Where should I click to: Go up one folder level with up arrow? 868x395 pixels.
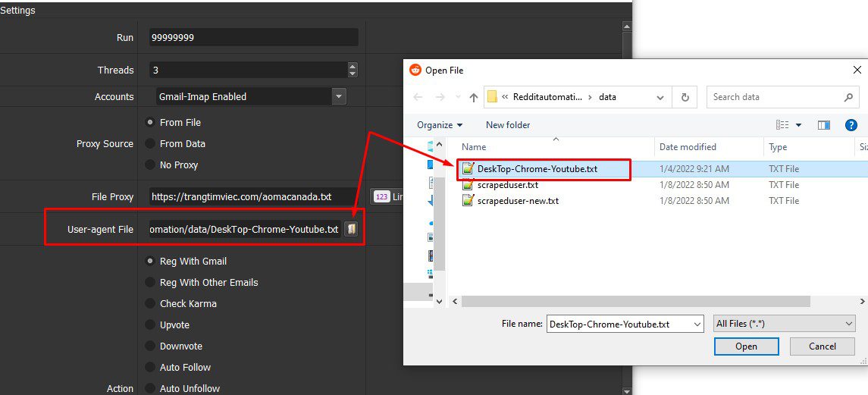473,98
